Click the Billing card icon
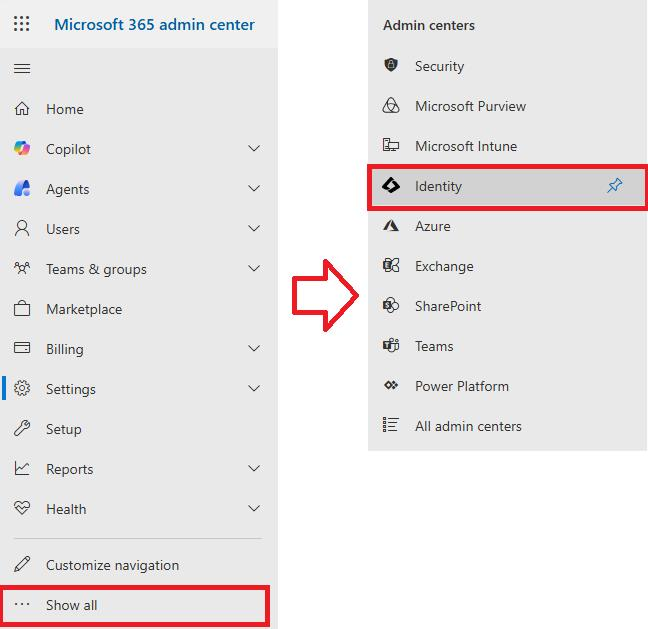Screen dimensions: 648x629 22,348
